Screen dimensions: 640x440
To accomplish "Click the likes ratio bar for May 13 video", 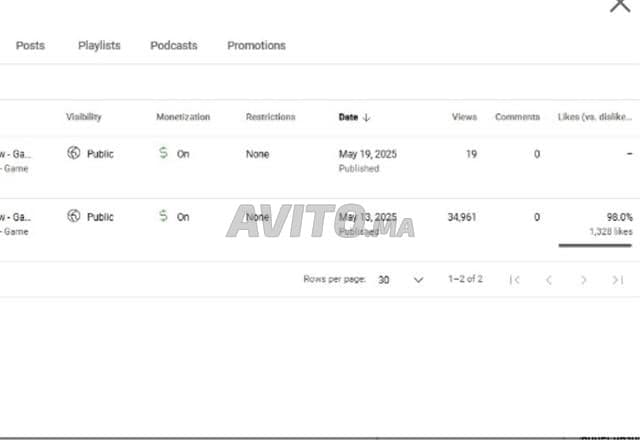I will point(595,245).
